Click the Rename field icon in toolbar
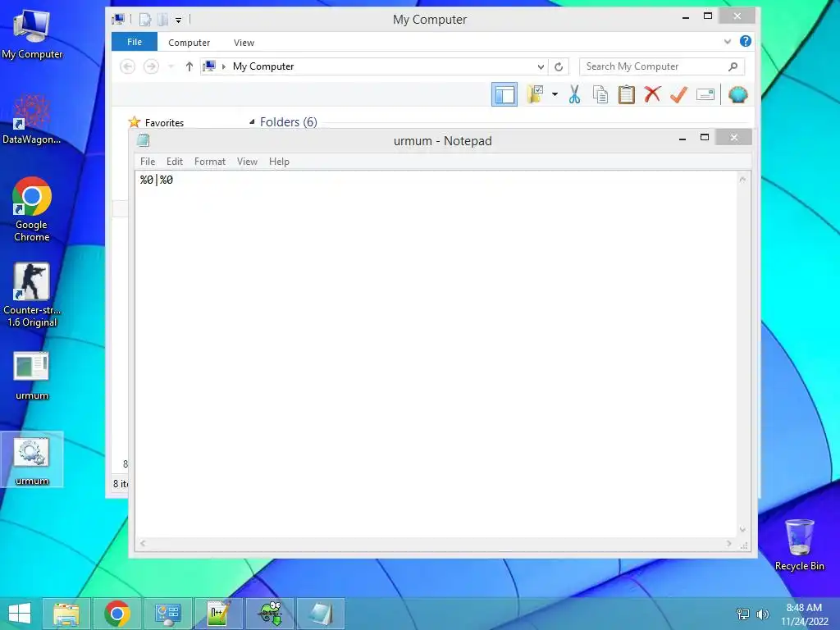 705,95
